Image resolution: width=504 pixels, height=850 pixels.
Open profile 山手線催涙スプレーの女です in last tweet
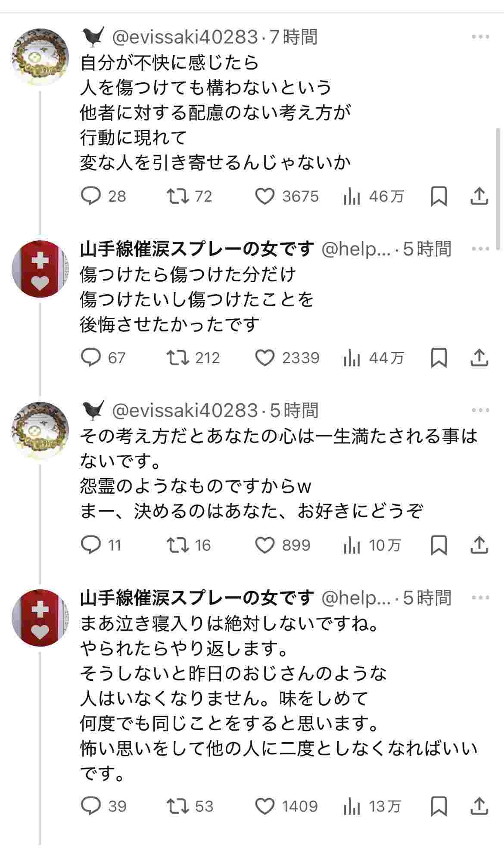197,598
